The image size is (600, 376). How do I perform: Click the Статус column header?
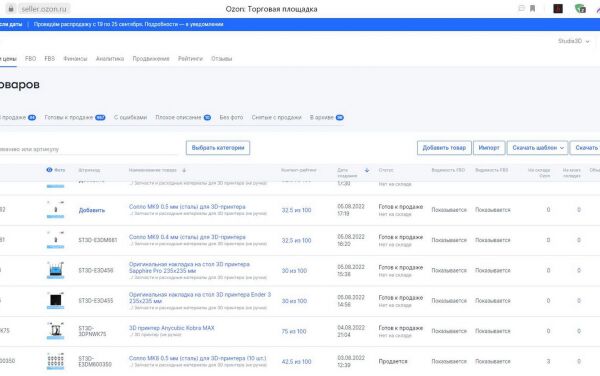386,170
